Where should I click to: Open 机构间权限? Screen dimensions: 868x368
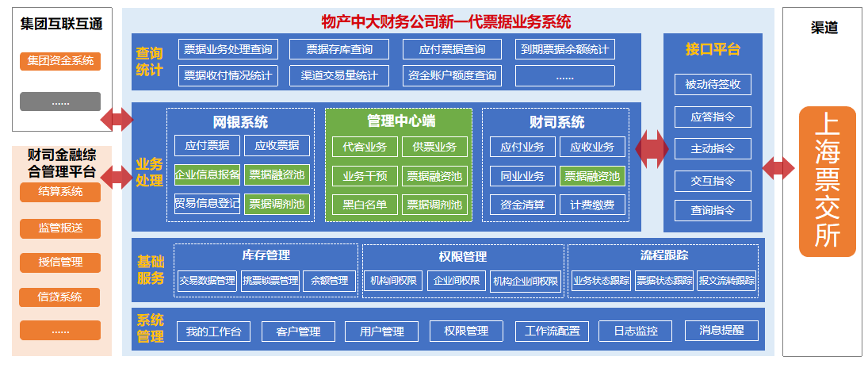[x=394, y=281]
